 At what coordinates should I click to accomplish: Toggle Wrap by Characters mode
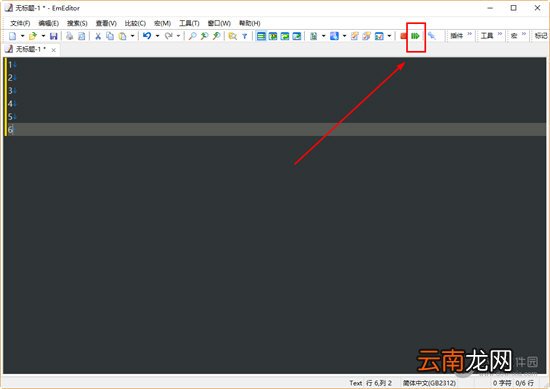[273, 36]
